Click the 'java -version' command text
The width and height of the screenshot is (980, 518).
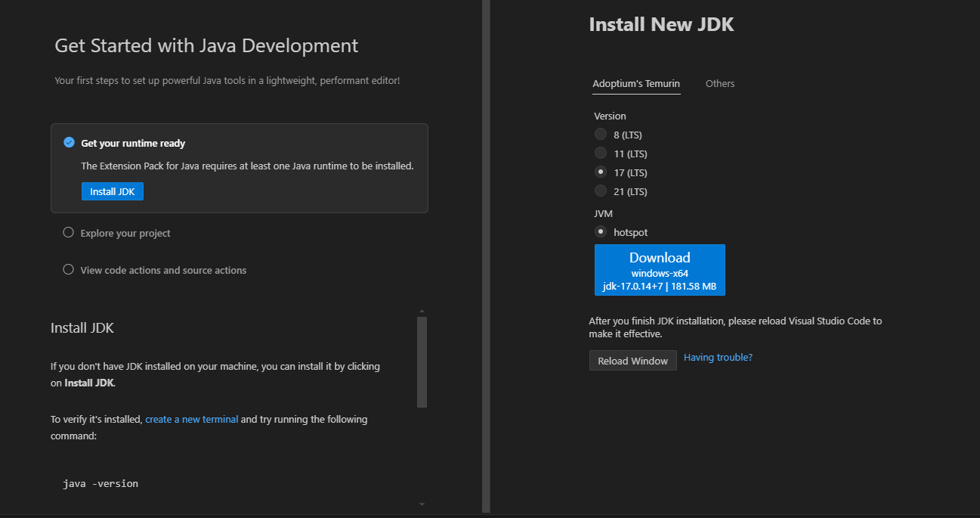pos(100,483)
